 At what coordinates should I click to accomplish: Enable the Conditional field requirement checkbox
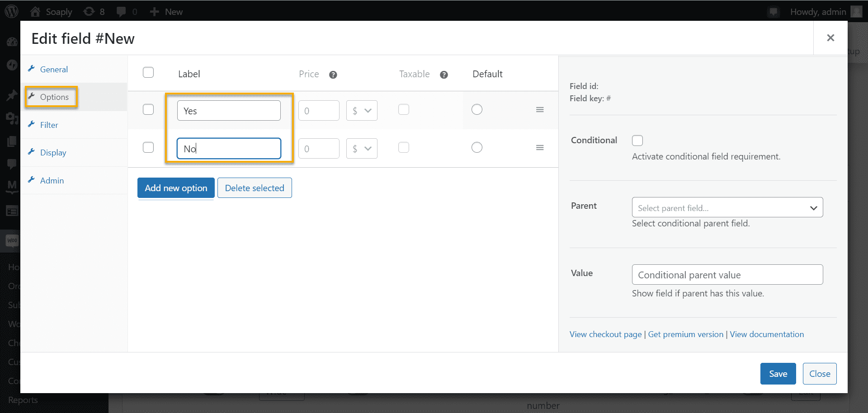pyautogui.click(x=637, y=141)
